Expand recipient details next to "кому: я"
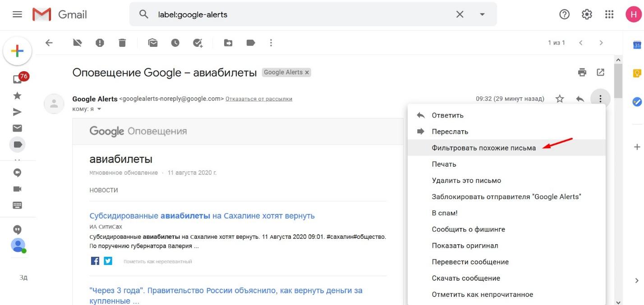 (x=99, y=109)
